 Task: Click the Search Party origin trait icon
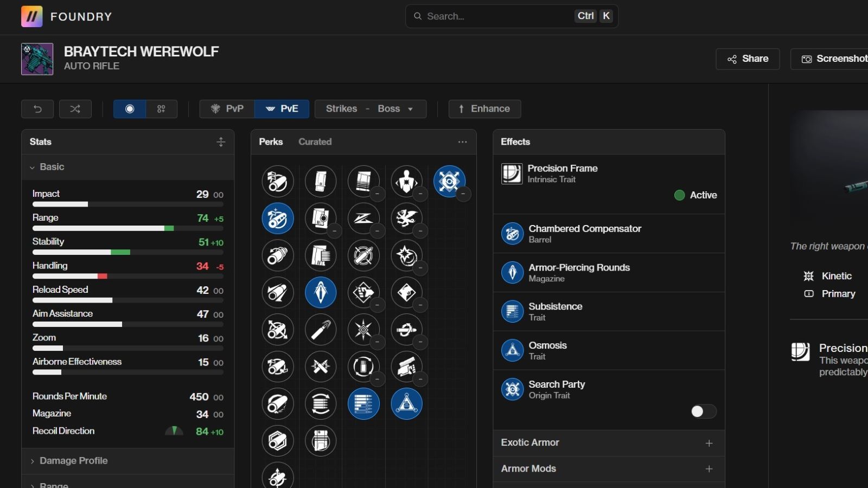pos(449,181)
